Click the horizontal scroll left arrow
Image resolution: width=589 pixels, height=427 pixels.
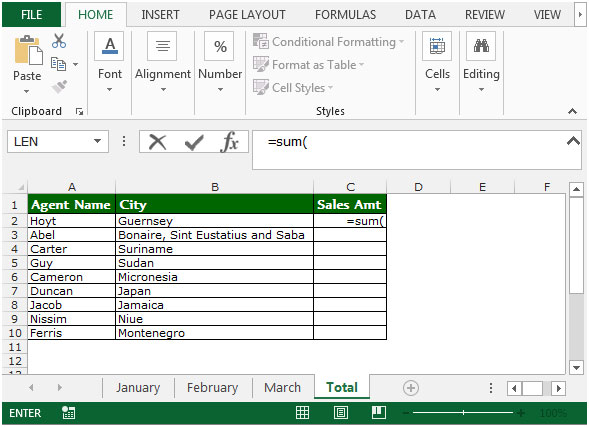(514, 388)
